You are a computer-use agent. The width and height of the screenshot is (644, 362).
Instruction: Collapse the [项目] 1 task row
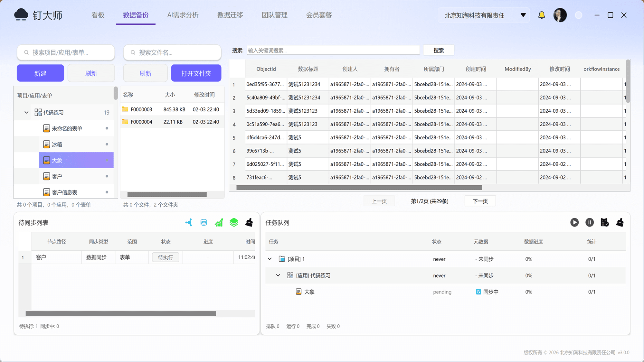(x=270, y=259)
